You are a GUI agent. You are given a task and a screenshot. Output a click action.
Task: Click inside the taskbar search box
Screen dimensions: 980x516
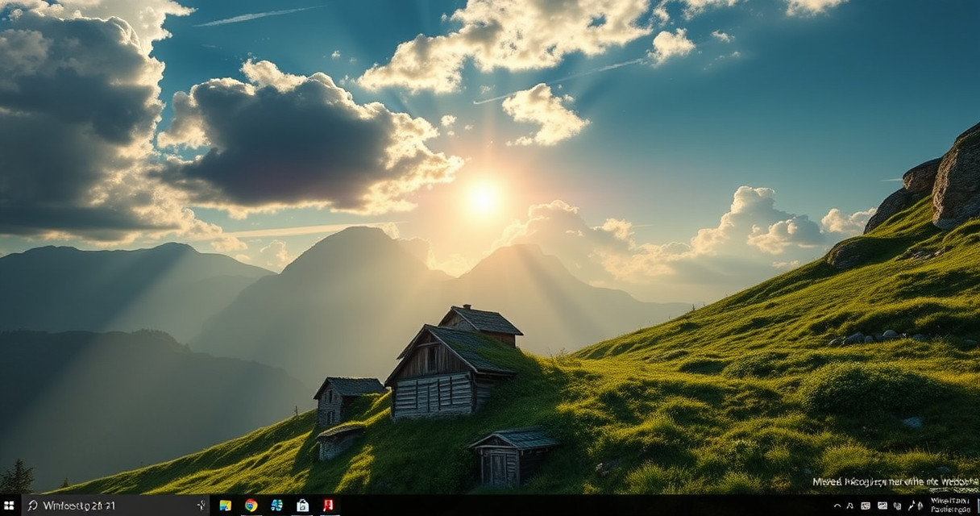[x=113, y=506]
